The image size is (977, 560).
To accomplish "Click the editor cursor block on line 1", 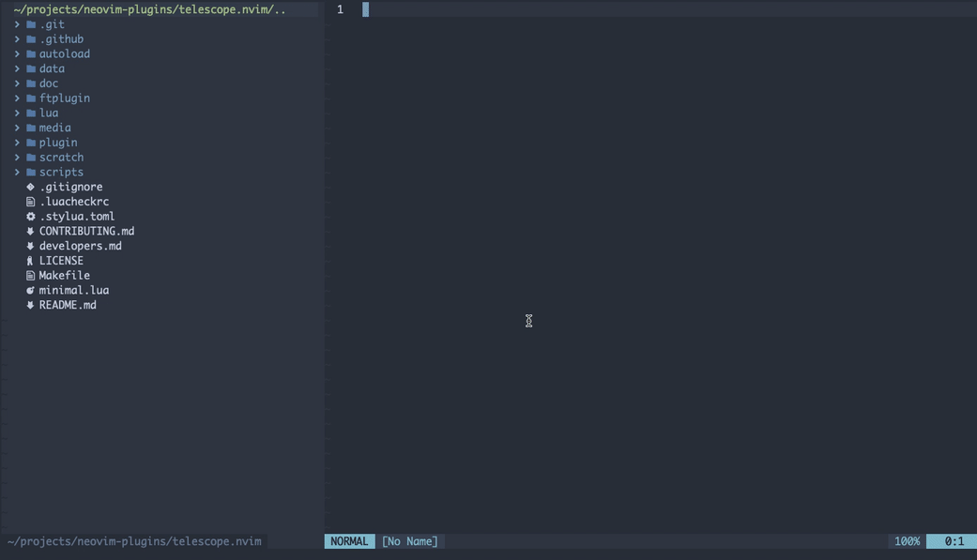I will [366, 9].
